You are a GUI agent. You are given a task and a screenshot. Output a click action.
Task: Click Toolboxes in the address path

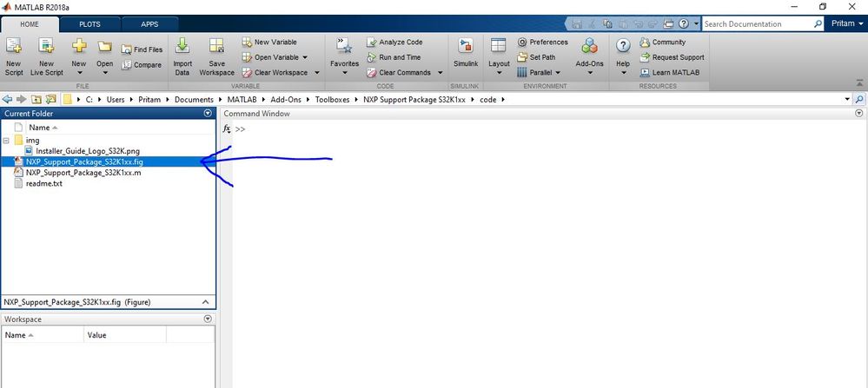pos(332,100)
